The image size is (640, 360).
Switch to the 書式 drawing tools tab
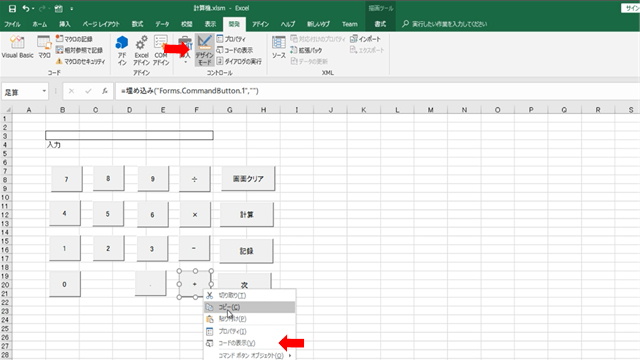click(380, 24)
